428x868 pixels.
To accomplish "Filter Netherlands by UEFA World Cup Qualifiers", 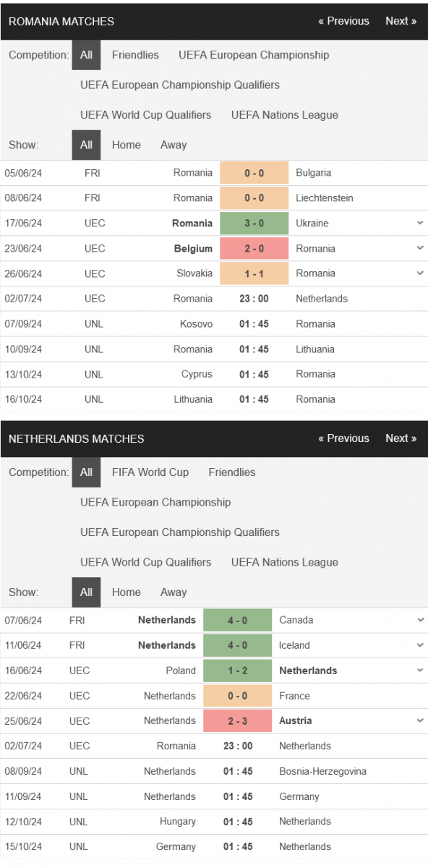I will coord(146,562).
